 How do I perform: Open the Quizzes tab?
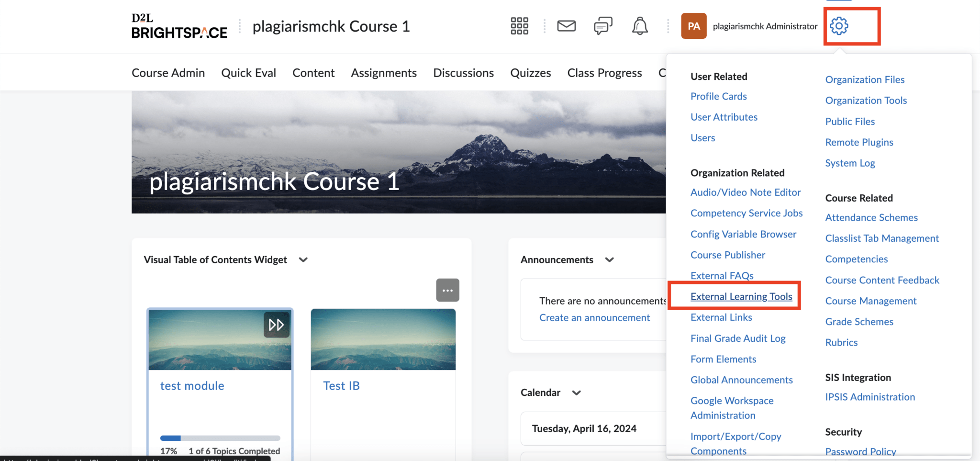[530, 72]
